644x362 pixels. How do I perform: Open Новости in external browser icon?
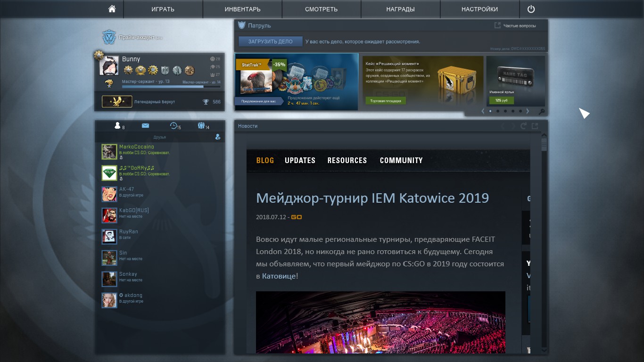click(535, 126)
